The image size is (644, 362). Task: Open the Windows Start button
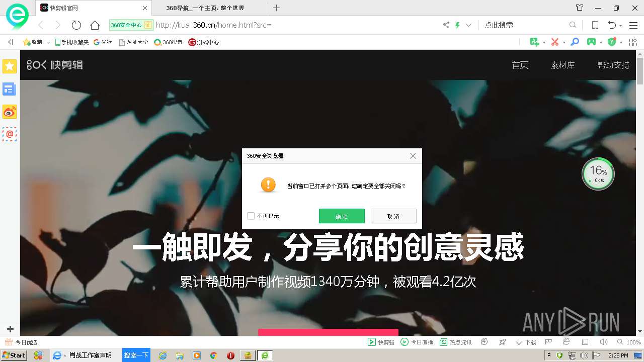pyautogui.click(x=14, y=355)
